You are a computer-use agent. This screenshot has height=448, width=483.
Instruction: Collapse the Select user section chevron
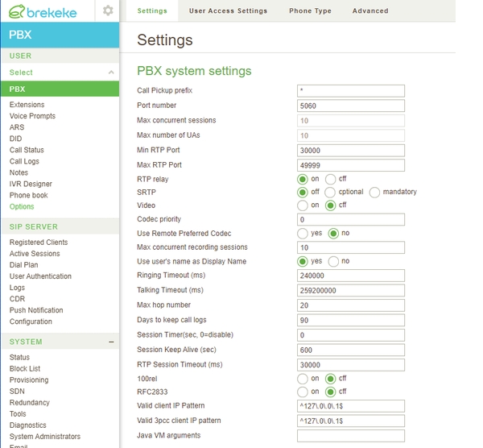(111, 73)
